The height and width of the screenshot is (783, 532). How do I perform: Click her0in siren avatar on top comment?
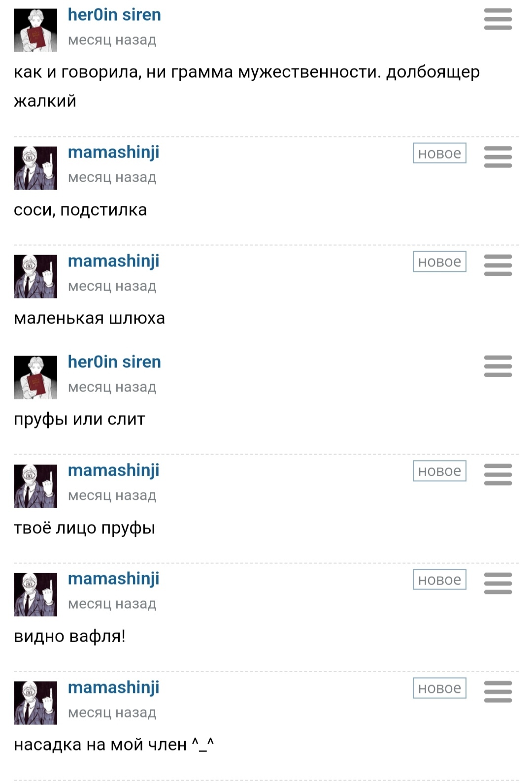[35, 30]
